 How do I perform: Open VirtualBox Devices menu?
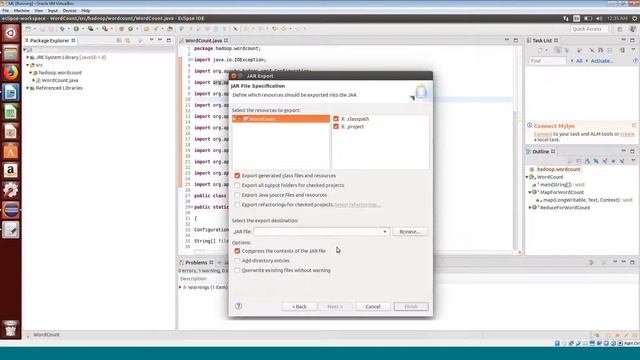point(69,11)
